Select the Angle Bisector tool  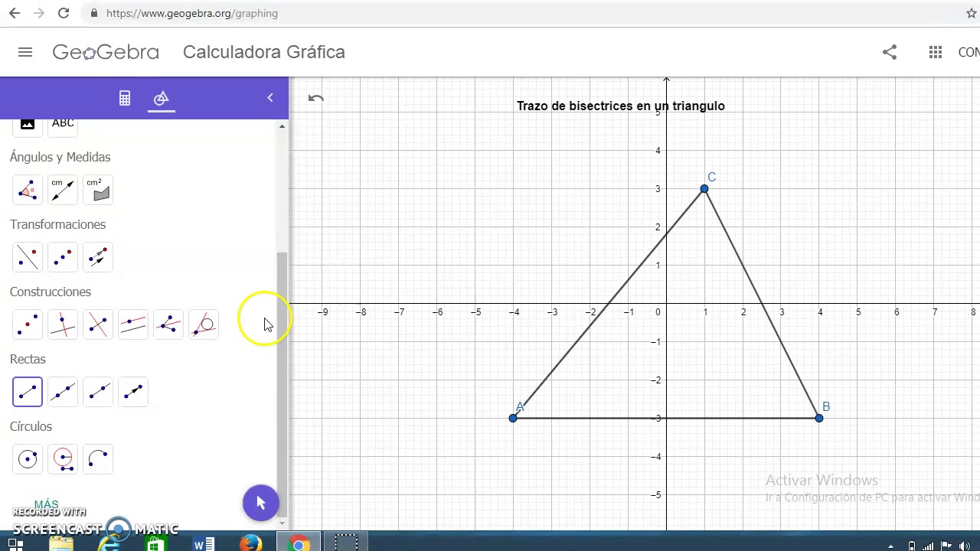click(x=168, y=324)
